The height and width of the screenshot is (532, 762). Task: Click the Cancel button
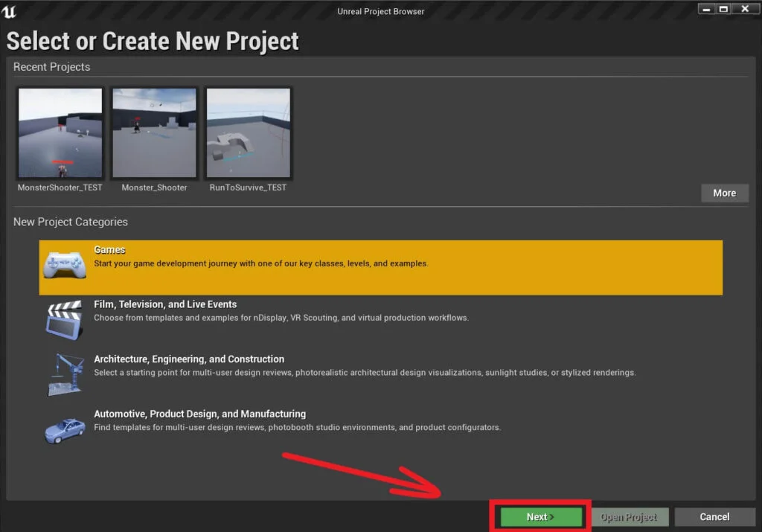(x=714, y=516)
